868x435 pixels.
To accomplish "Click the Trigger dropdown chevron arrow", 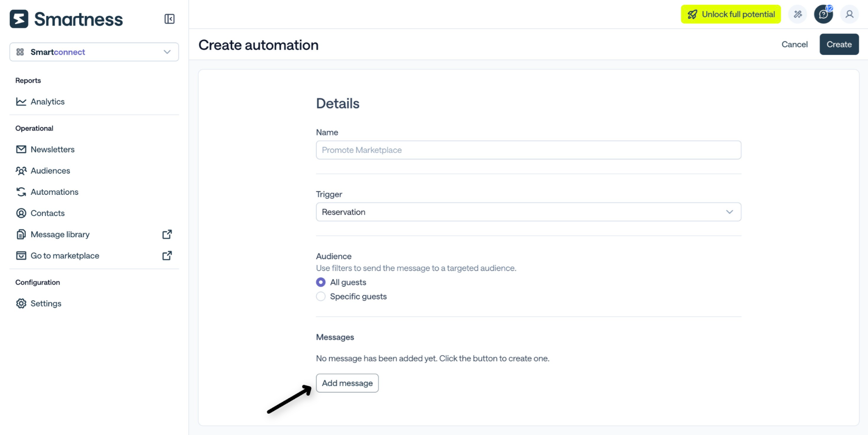I will [729, 212].
